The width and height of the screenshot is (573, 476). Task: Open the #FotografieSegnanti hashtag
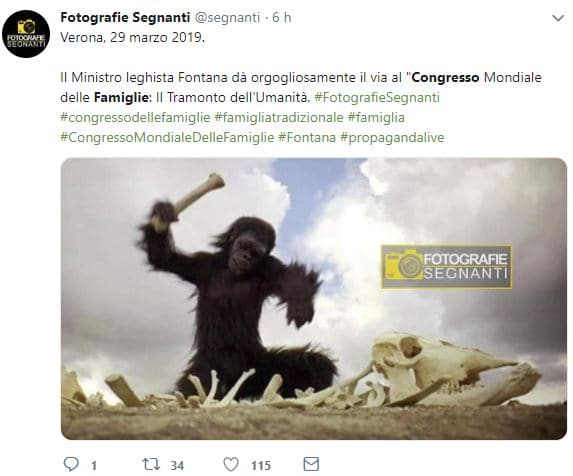pyautogui.click(x=377, y=98)
